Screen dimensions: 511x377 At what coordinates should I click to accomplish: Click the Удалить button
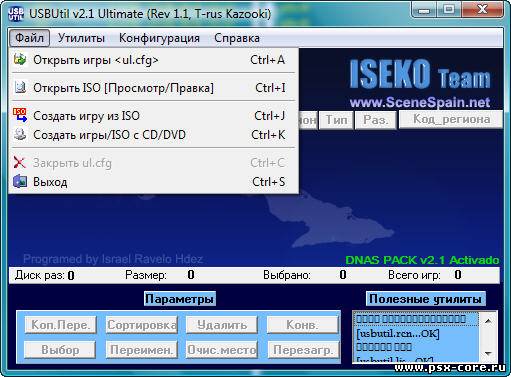point(222,325)
